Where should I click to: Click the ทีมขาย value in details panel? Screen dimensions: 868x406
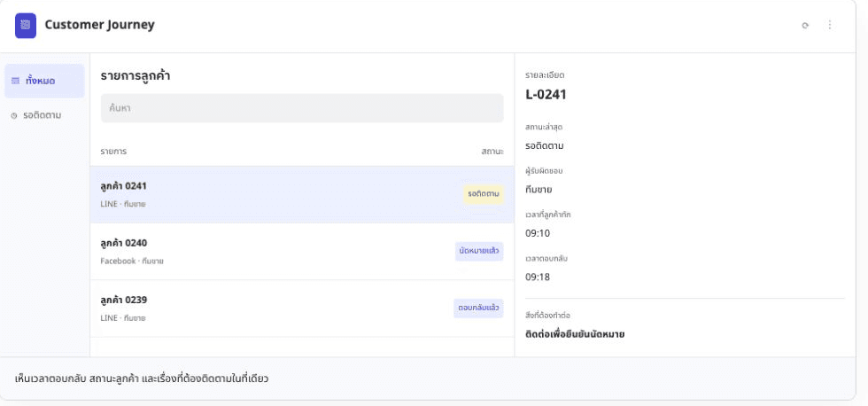tap(539, 190)
